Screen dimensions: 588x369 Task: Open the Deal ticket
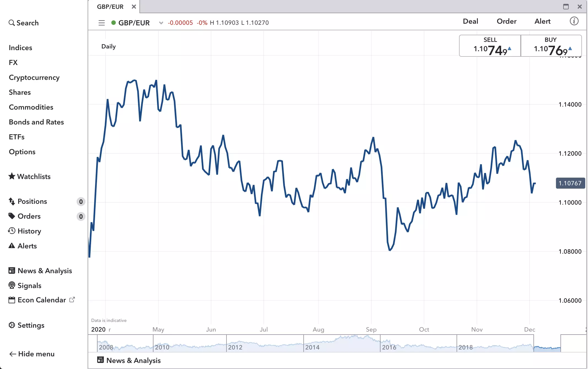tap(471, 21)
